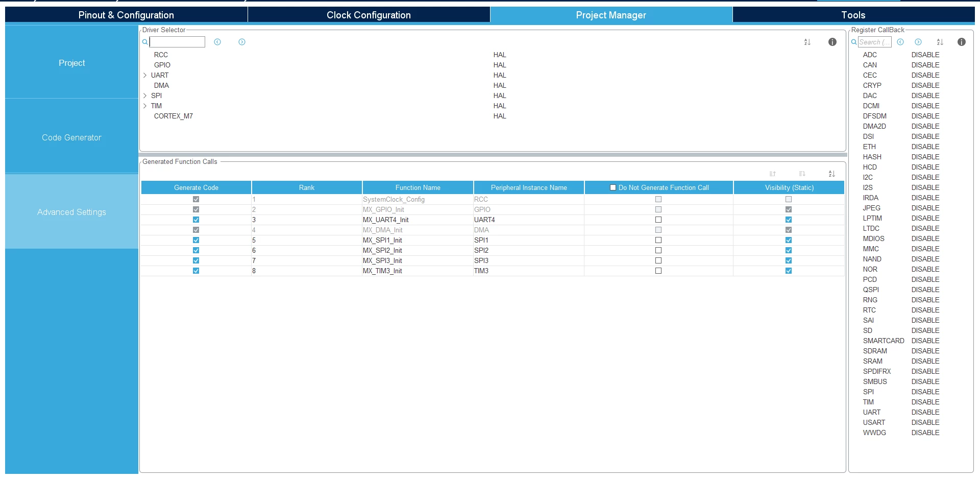
Task: Tick Do Not Generate Function Call for MX_SPI1_Init
Action: coord(658,240)
